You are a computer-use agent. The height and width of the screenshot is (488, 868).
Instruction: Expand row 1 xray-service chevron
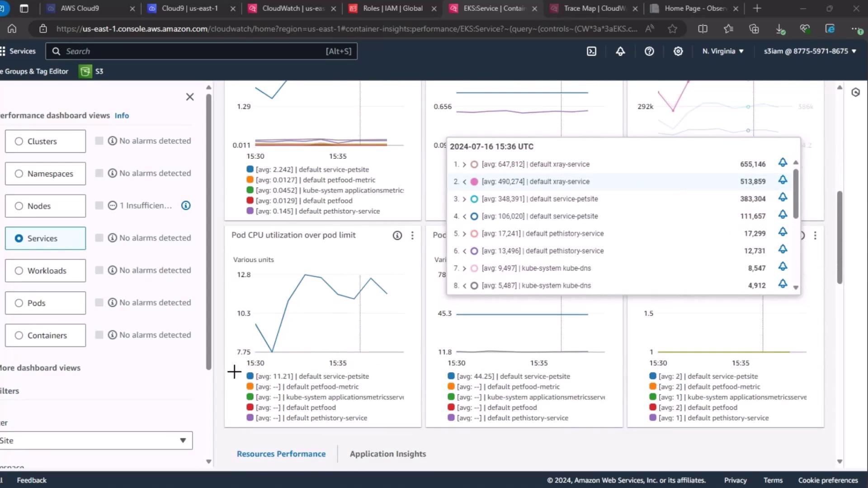464,164
